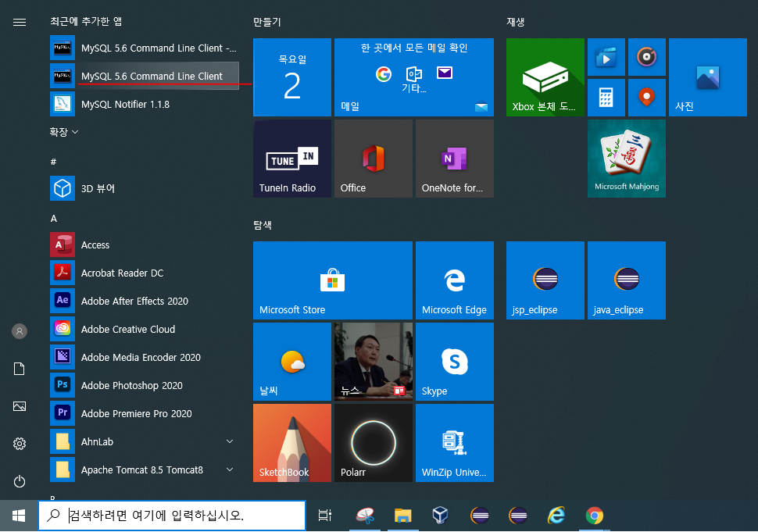Open the 3D 뷰어 app
Viewport: 758px width, 532px height.
(144, 188)
